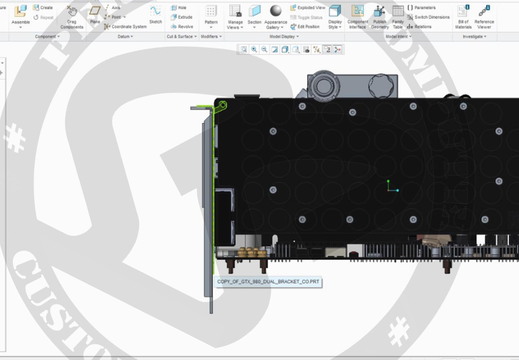Click Switch Dimensions
519x360 pixels.
(x=428, y=17)
